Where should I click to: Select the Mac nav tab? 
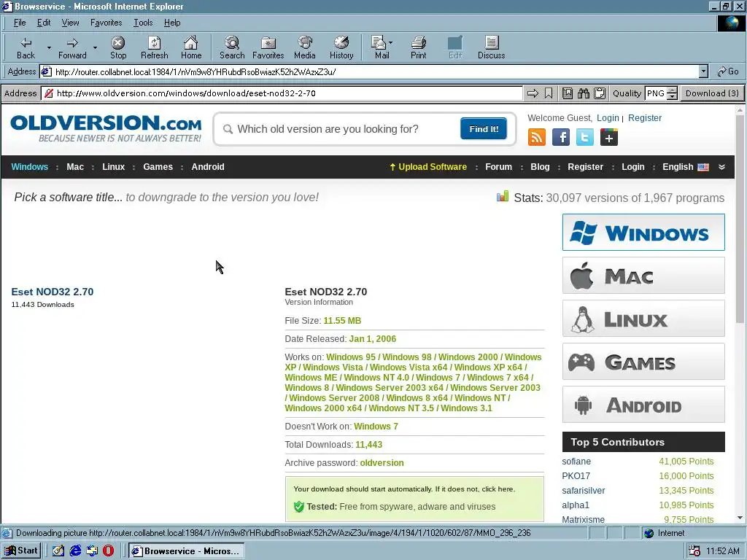click(x=75, y=167)
